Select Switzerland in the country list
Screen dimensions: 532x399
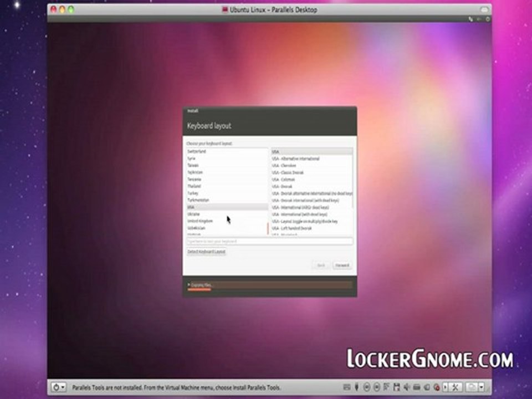pos(227,152)
